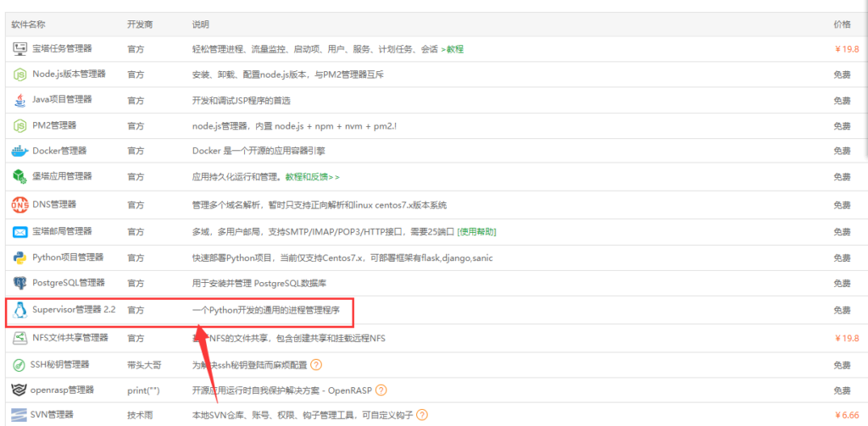Screen dimensions: 868x426
Task: Click the 堡塔应用管理器 green cube icon
Action: click(20, 176)
